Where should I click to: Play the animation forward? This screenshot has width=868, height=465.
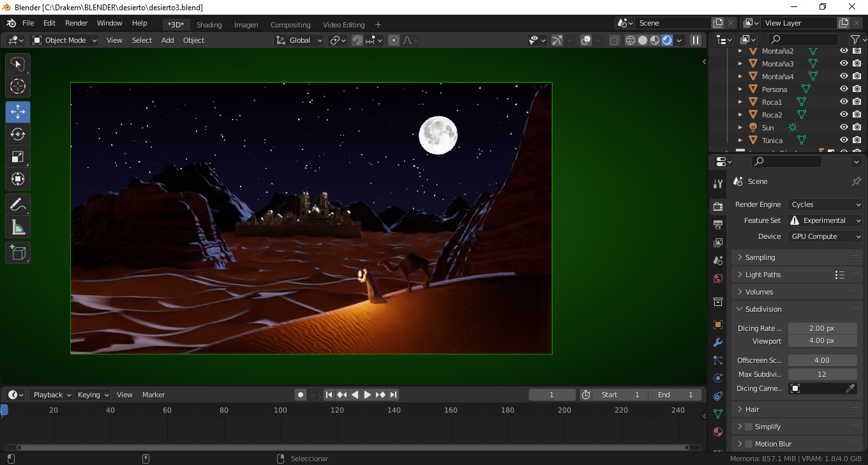point(368,395)
